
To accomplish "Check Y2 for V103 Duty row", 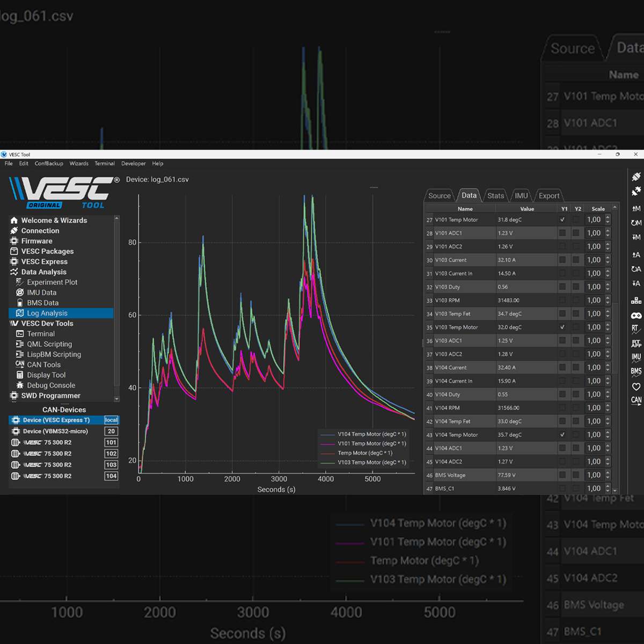I will [x=576, y=287].
